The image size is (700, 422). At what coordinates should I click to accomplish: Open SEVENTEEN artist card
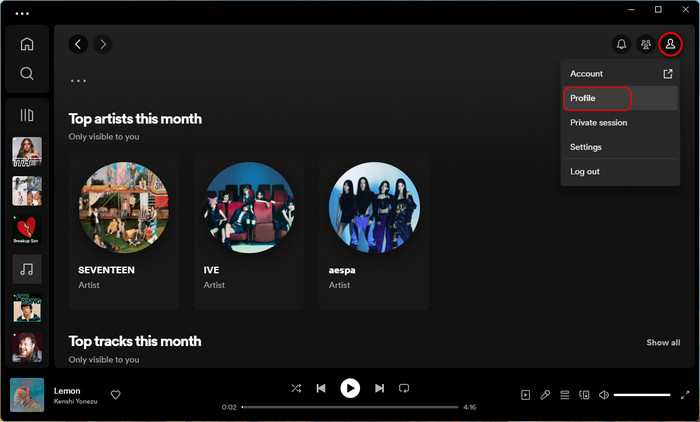[124, 231]
